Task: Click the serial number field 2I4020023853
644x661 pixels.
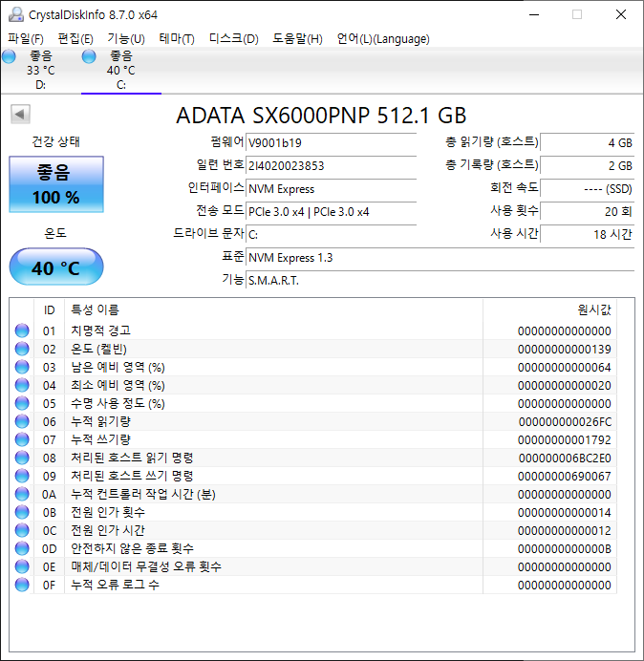Action: [x=331, y=165]
